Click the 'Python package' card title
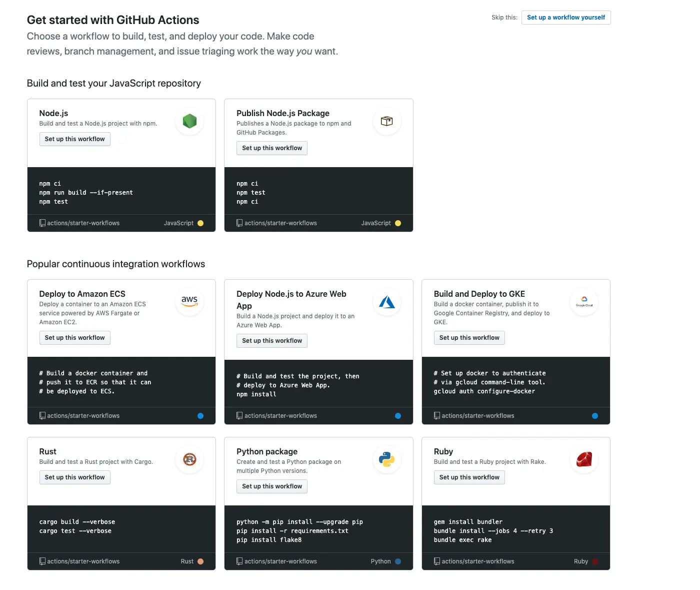 (x=267, y=452)
